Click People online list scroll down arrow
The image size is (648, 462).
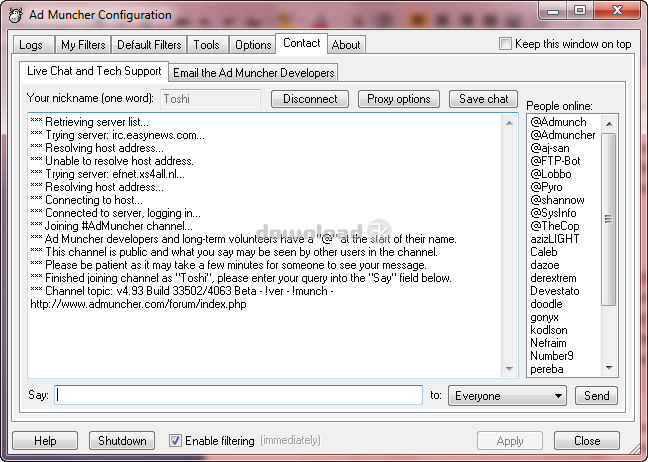pos(609,367)
